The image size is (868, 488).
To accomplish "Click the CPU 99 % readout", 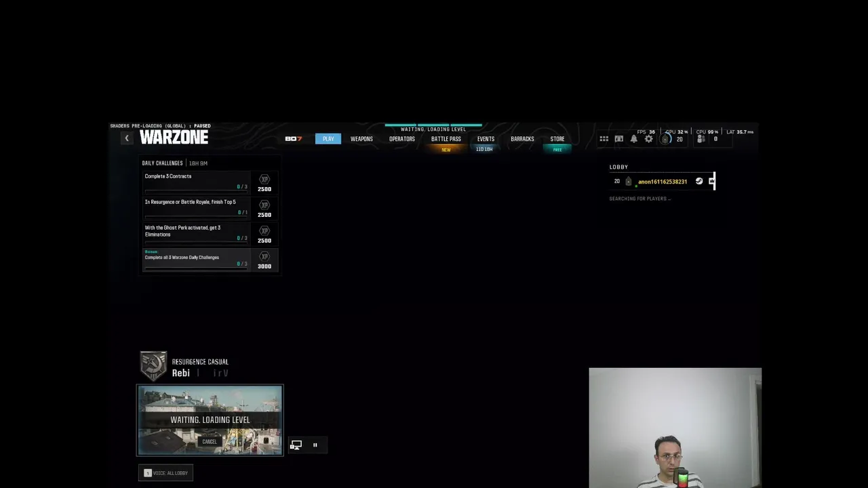I will coord(707,132).
